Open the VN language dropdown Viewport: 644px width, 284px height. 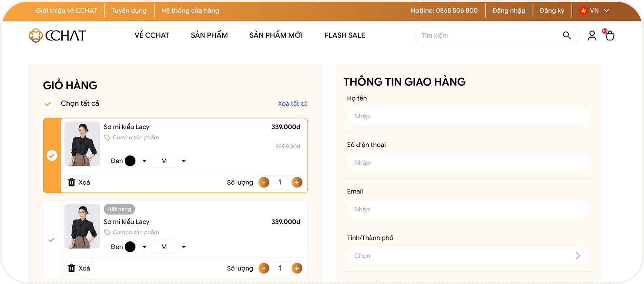594,10
